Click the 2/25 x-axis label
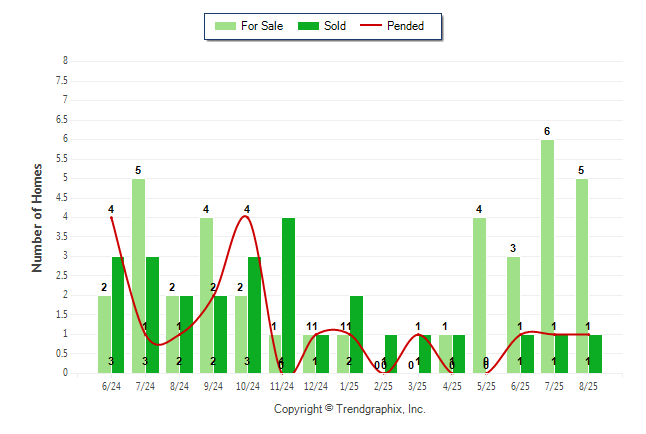This screenshot has width=646, height=434. point(384,386)
